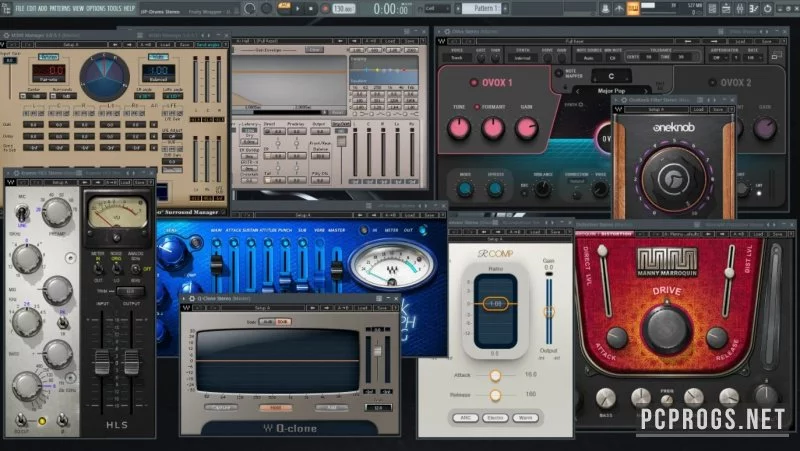Open the PATTERNS menu

60,8
